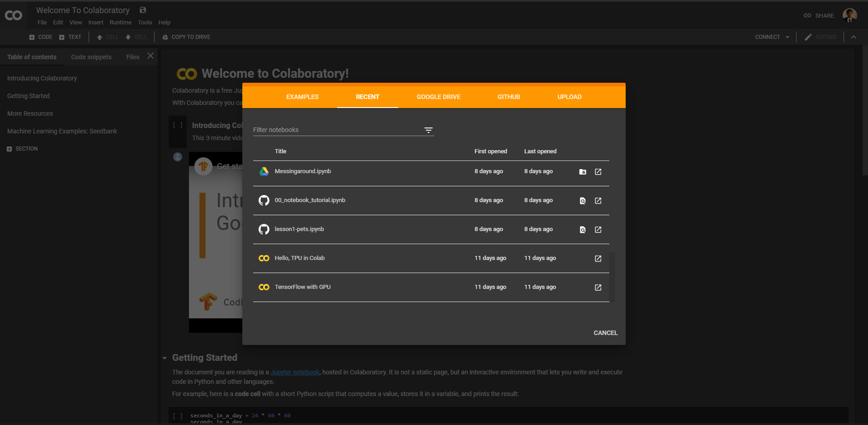Click the Filter notebooks input field
868x425 pixels.
337,130
